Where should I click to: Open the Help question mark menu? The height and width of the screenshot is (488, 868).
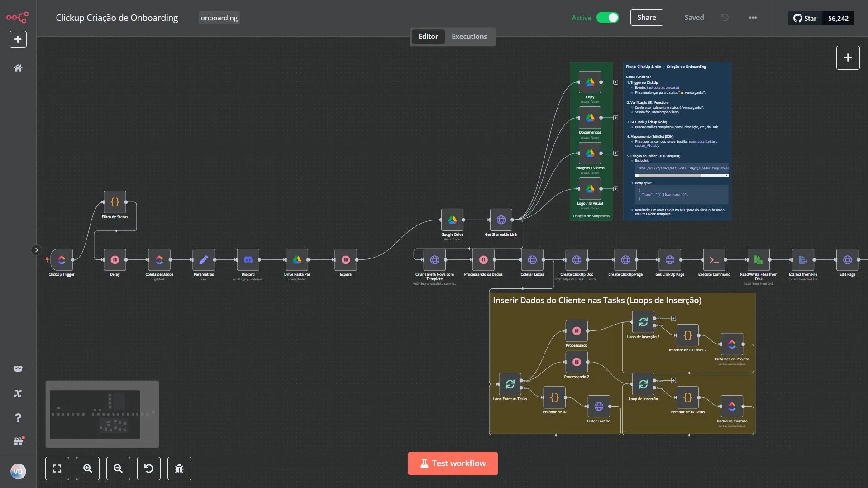18,418
